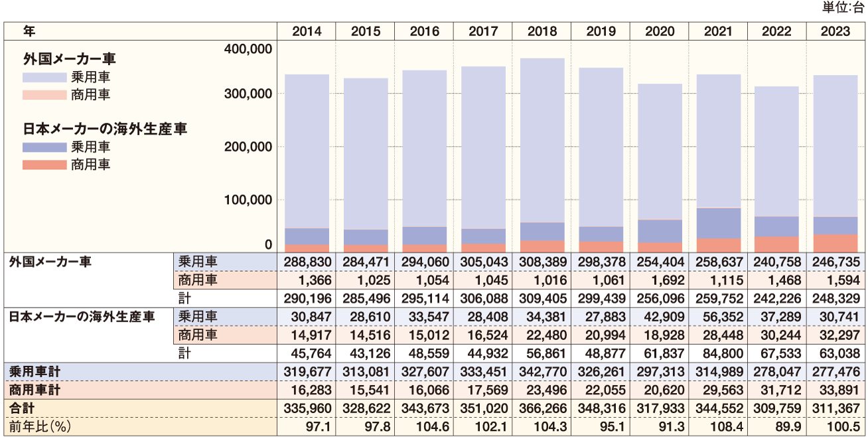Select the 2023 year column header
868x437 pixels.
(x=836, y=31)
